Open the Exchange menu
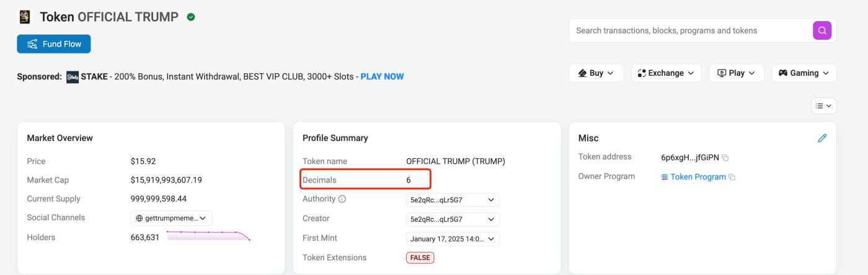Viewport: 868px width, 275px height. pyautogui.click(x=666, y=73)
